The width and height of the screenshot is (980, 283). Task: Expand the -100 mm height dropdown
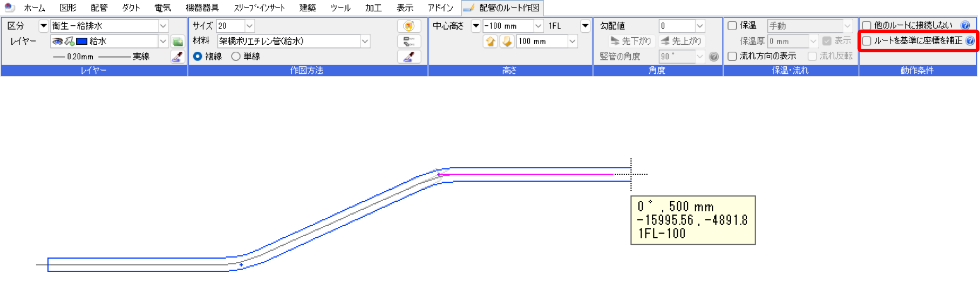(x=538, y=25)
